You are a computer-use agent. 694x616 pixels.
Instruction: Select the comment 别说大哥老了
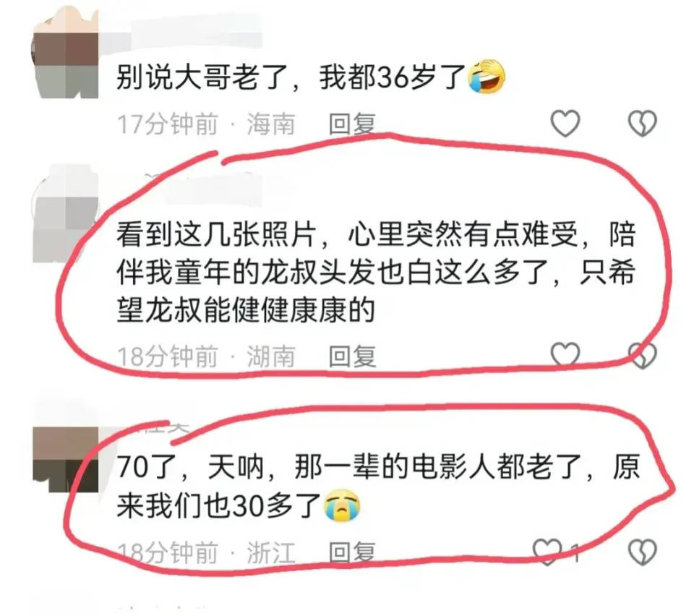(x=311, y=77)
